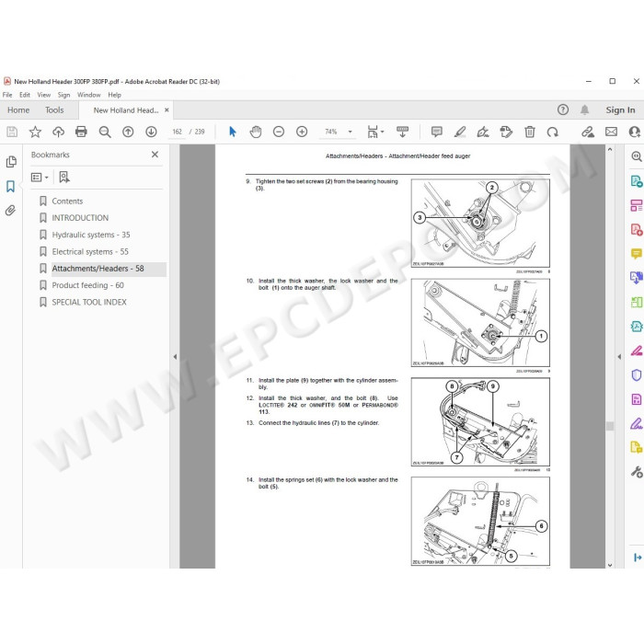644x644 pixels.
Task: Select the highlighter pen tool
Action: (460, 132)
